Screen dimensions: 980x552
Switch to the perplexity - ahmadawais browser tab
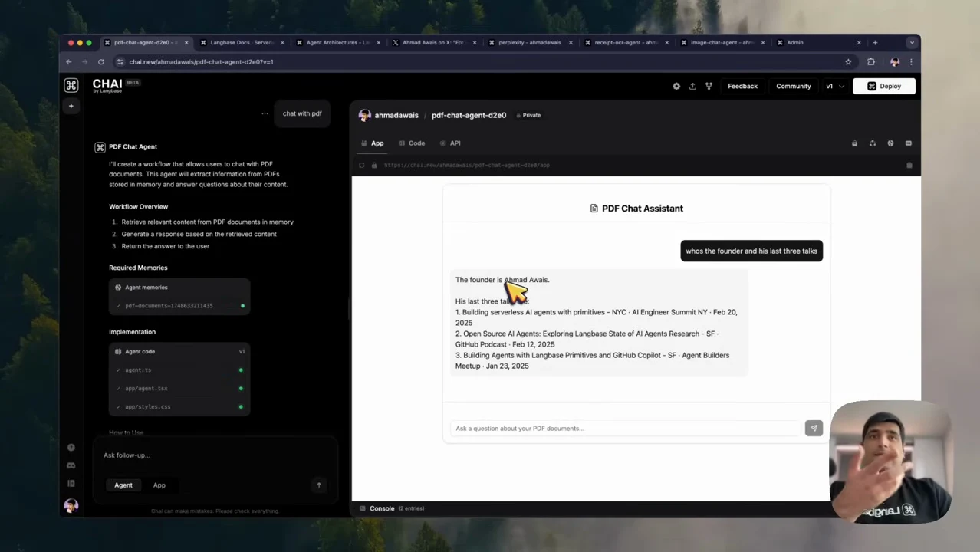click(529, 43)
